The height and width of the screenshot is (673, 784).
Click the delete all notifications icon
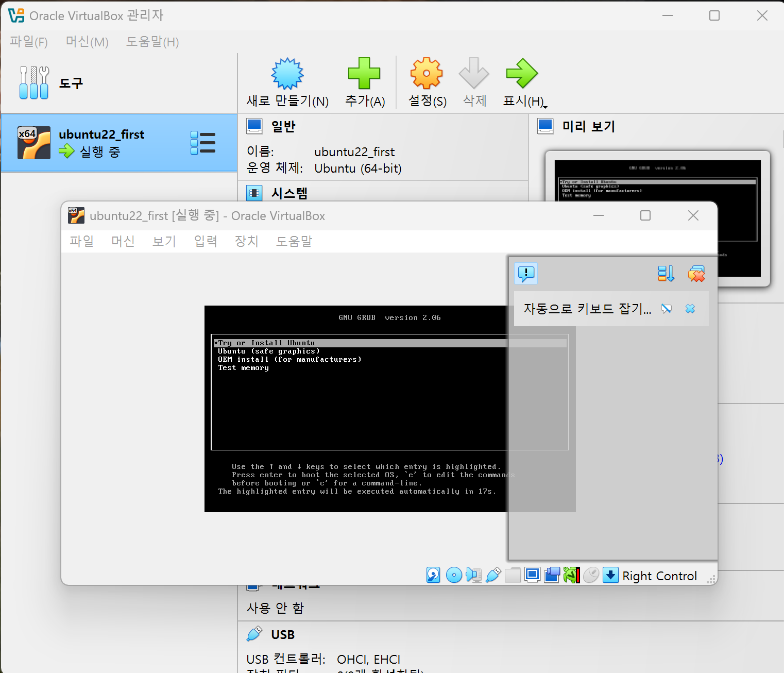(x=696, y=274)
